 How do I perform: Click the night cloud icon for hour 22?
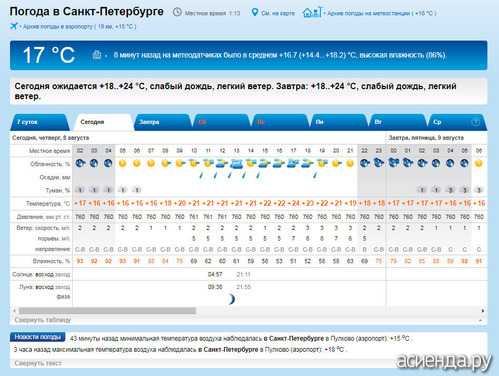click(x=365, y=163)
